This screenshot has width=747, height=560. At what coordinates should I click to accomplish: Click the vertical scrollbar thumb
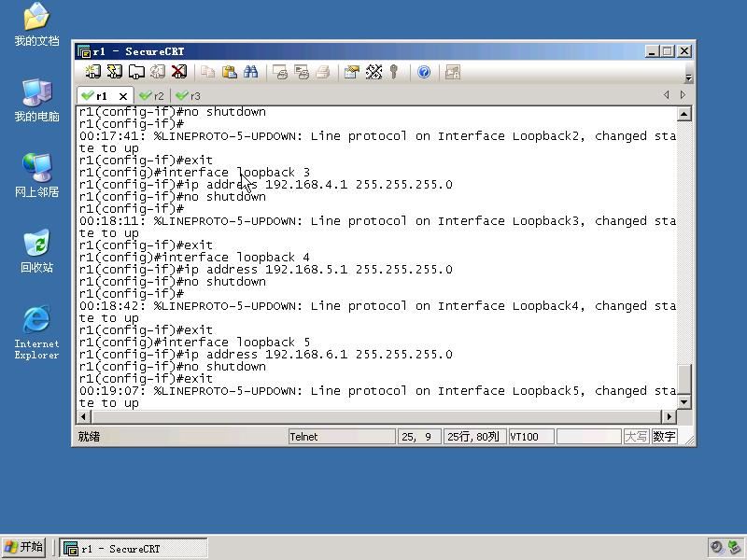(x=684, y=380)
